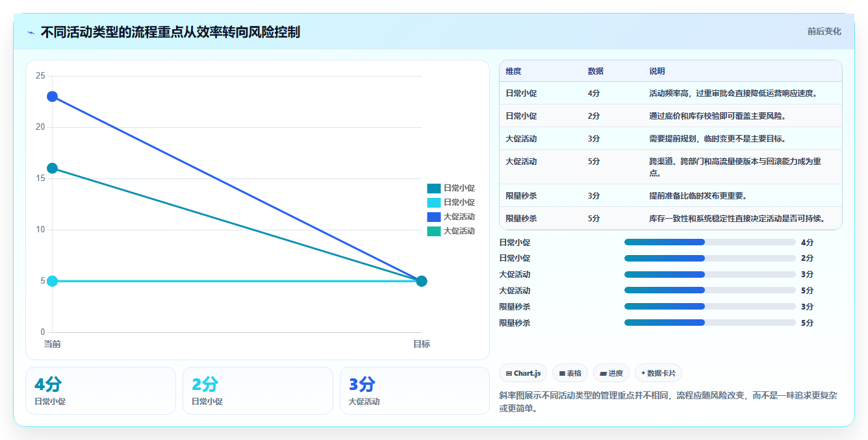Select row about 跨渠道、跨部门和高流量
Viewport: 868px width, 440px height.
coord(670,167)
